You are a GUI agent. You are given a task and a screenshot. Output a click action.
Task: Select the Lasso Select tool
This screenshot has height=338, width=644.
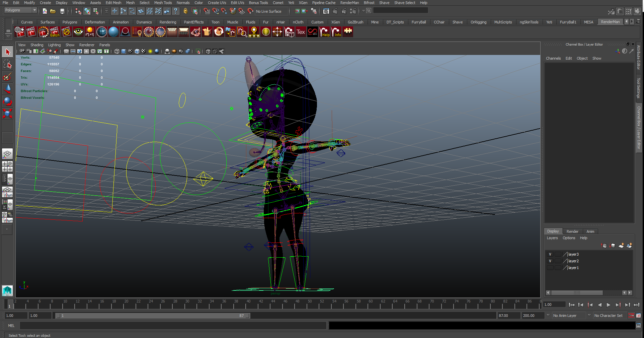pos(7,64)
